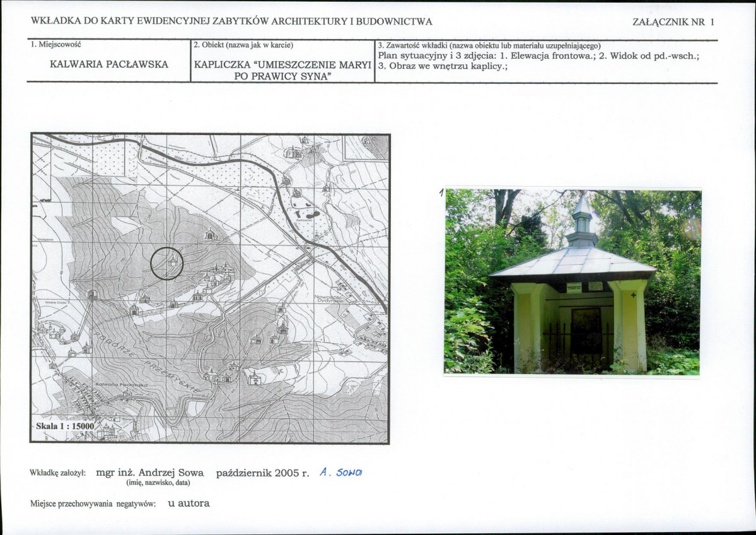
Task: Click the black cross on the chapel pillar
Action: click(x=633, y=295)
